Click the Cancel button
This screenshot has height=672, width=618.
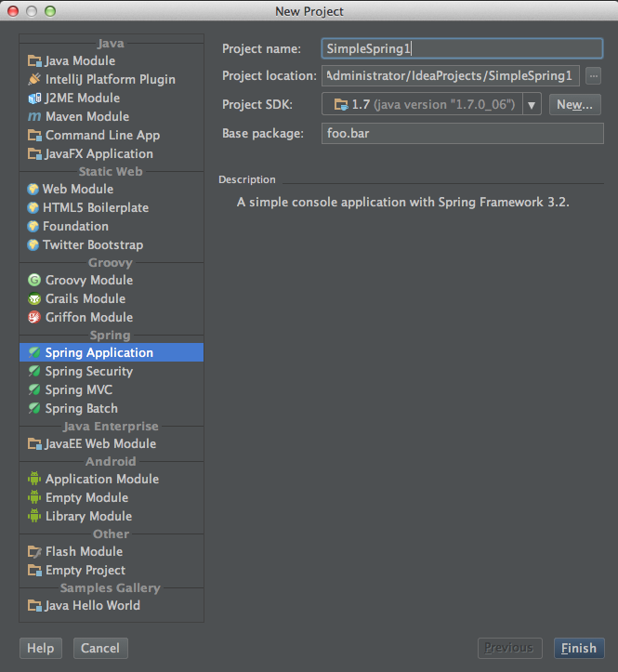click(100, 648)
